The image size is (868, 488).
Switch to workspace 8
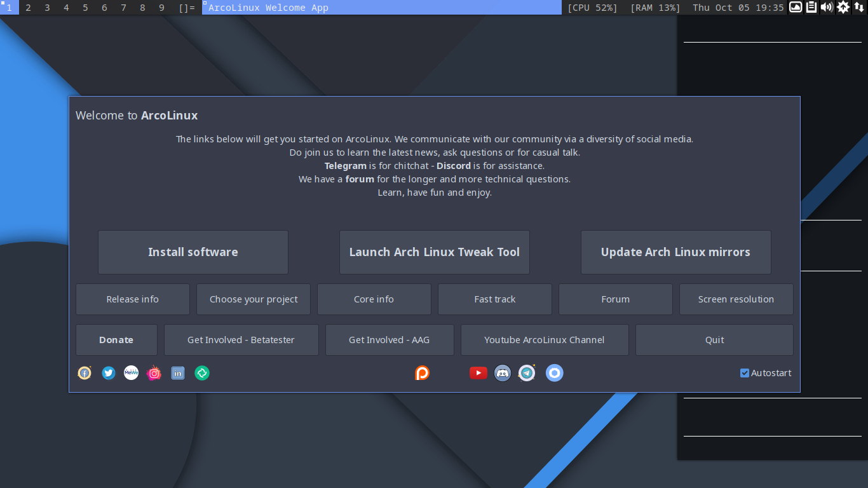pyautogui.click(x=143, y=8)
